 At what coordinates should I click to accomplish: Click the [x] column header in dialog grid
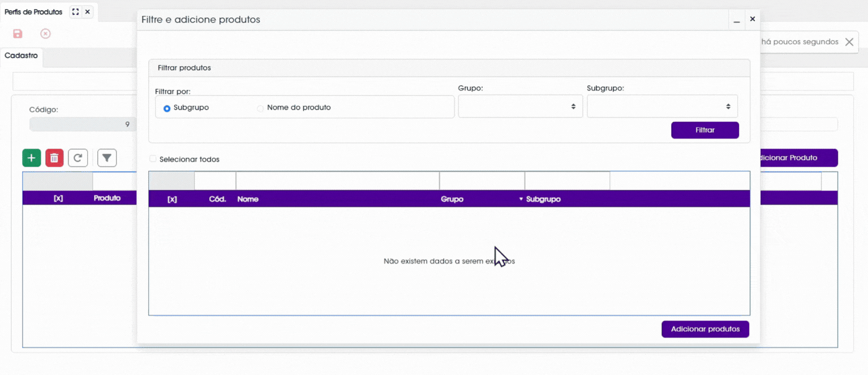point(172,199)
